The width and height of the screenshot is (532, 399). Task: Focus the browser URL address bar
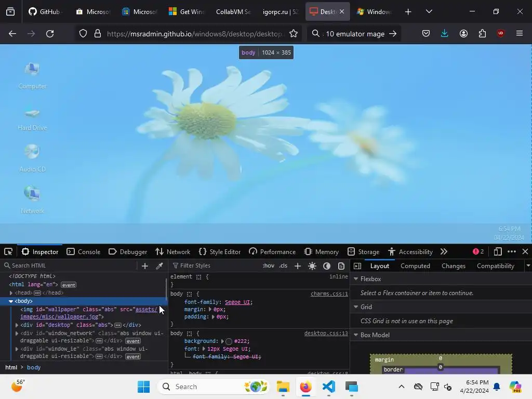[x=194, y=34]
